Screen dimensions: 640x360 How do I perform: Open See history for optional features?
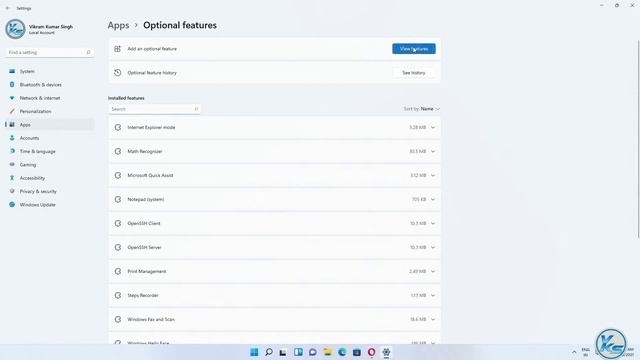[x=413, y=73]
